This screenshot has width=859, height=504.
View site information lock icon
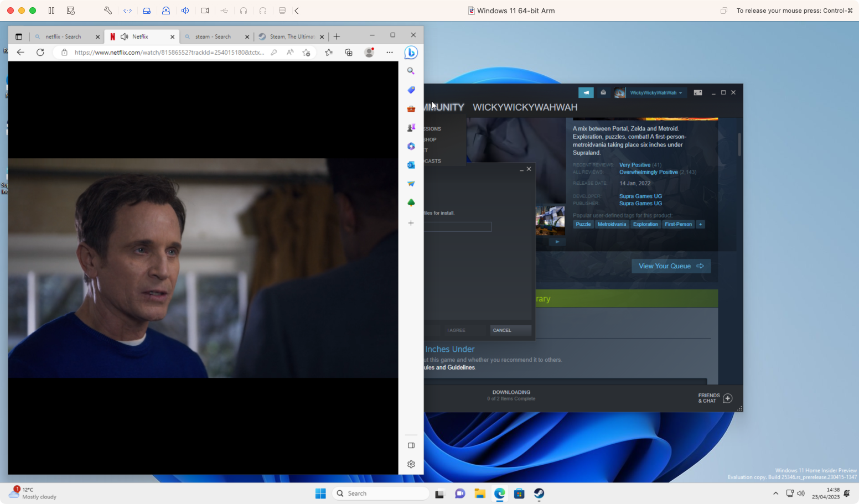[x=64, y=52]
